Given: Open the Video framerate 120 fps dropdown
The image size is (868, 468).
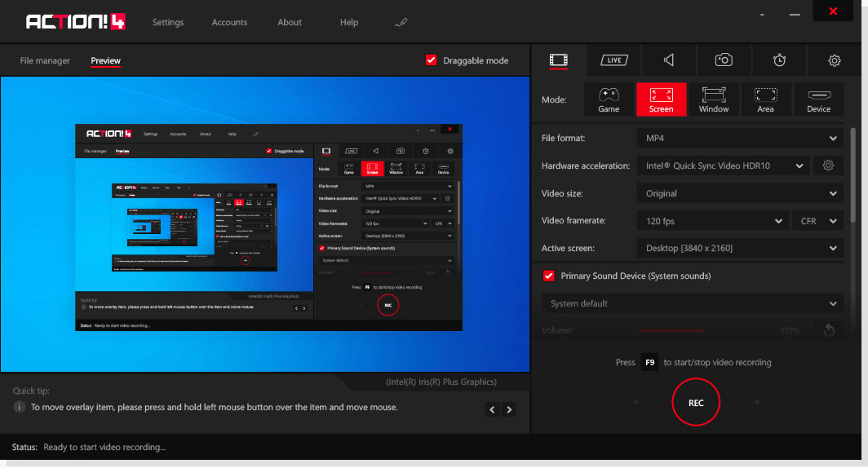Looking at the screenshot, I should tap(711, 221).
